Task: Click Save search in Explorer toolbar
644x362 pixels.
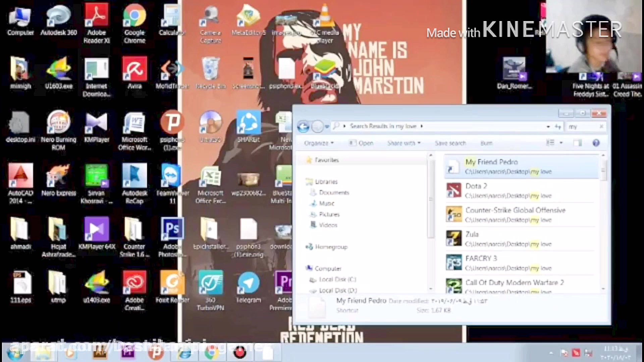Action: coord(450,143)
